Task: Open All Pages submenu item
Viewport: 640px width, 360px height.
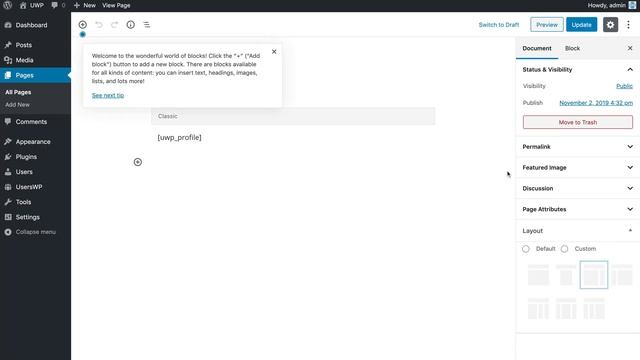Action: click(x=18, y=92)
